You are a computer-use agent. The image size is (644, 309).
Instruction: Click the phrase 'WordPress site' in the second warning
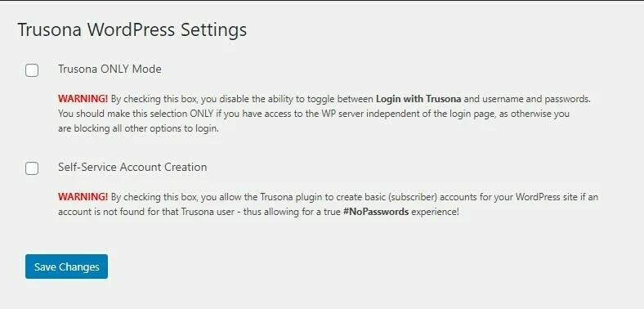546,197
